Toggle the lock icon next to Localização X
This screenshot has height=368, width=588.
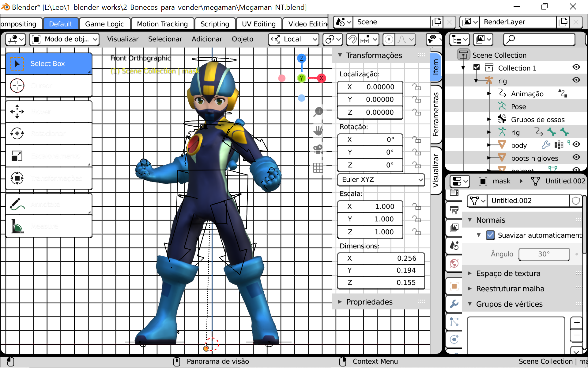tap(417, 87)
